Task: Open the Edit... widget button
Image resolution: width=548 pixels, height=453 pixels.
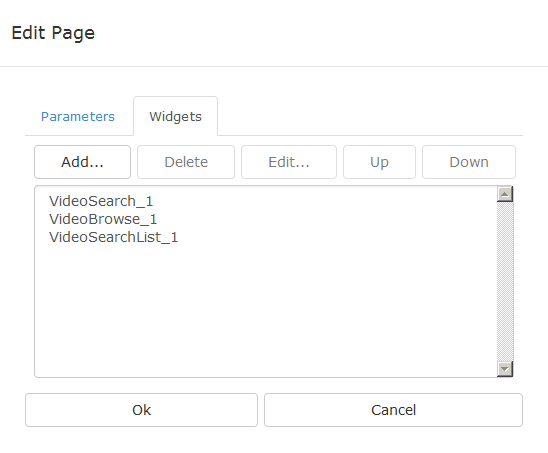Action: click(289, 162)
